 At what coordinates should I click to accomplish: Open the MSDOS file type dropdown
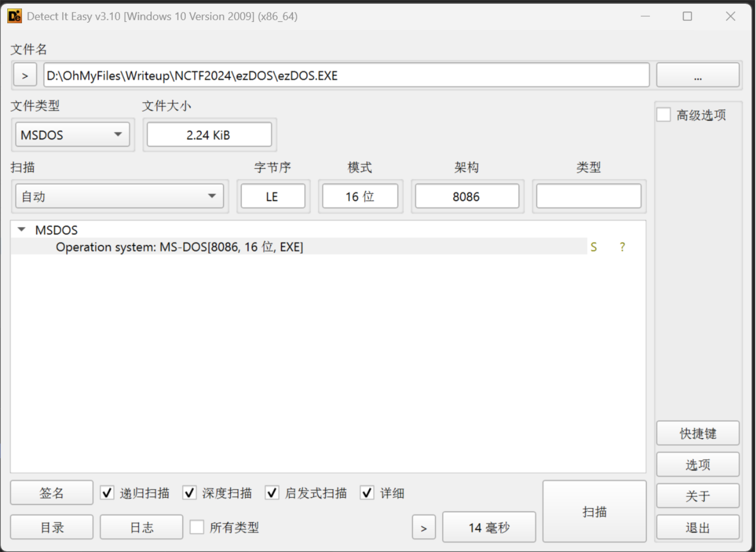point(73,135)
